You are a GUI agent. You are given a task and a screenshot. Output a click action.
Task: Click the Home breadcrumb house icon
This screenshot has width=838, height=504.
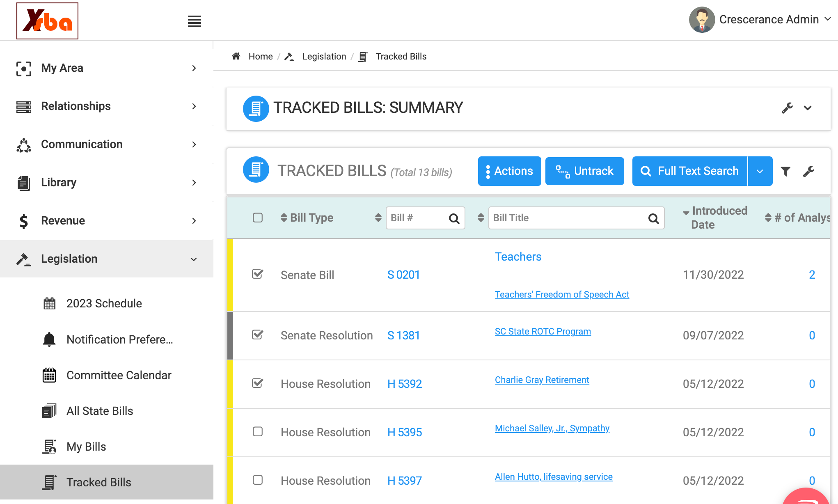[236, 56]
